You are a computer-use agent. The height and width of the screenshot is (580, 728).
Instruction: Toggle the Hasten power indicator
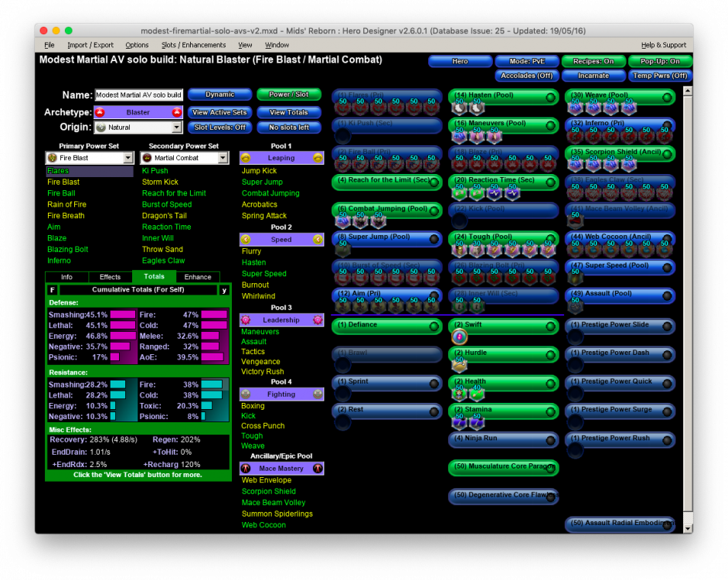(549, 97)
